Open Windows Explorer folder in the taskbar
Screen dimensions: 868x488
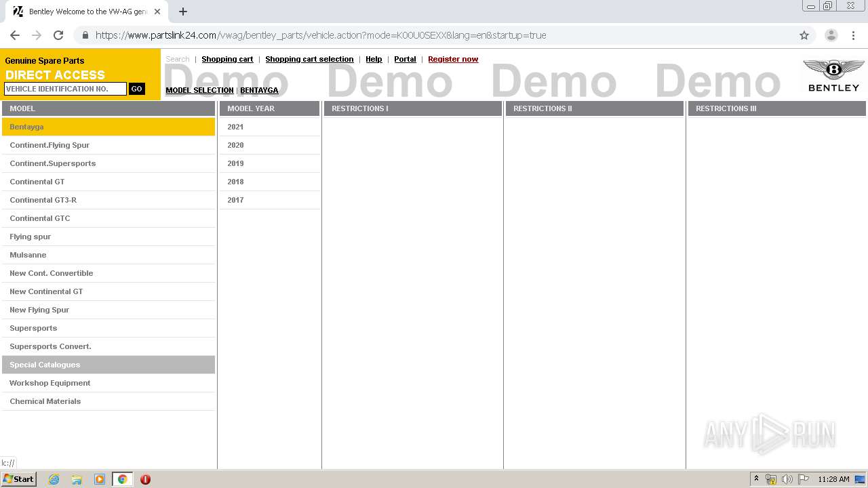[x=77, y=479]
